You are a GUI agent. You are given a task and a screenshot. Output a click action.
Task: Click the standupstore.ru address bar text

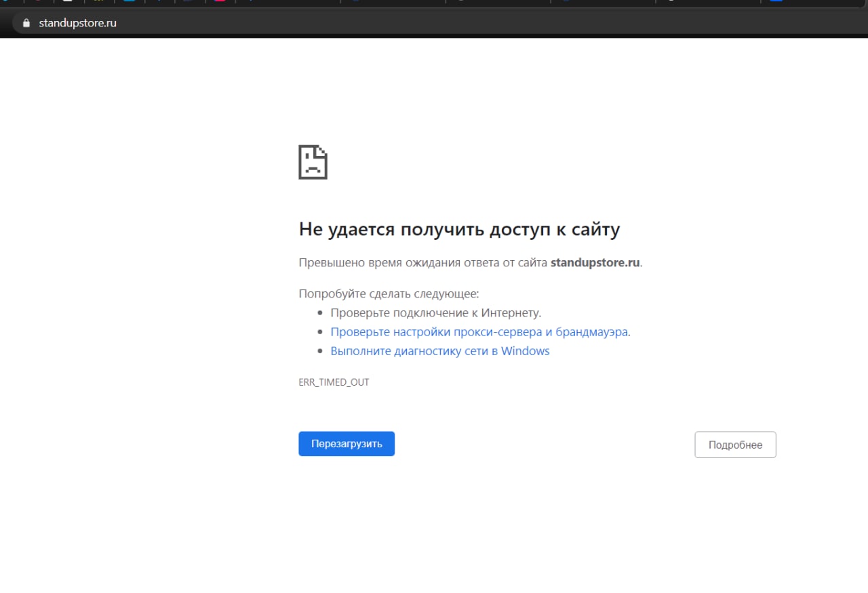[x=78, y=23]
